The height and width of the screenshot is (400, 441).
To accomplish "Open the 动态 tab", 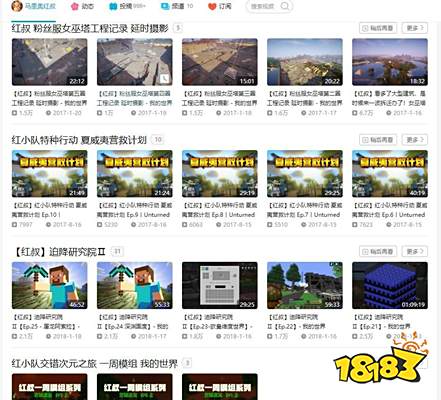I will point(82,6).
